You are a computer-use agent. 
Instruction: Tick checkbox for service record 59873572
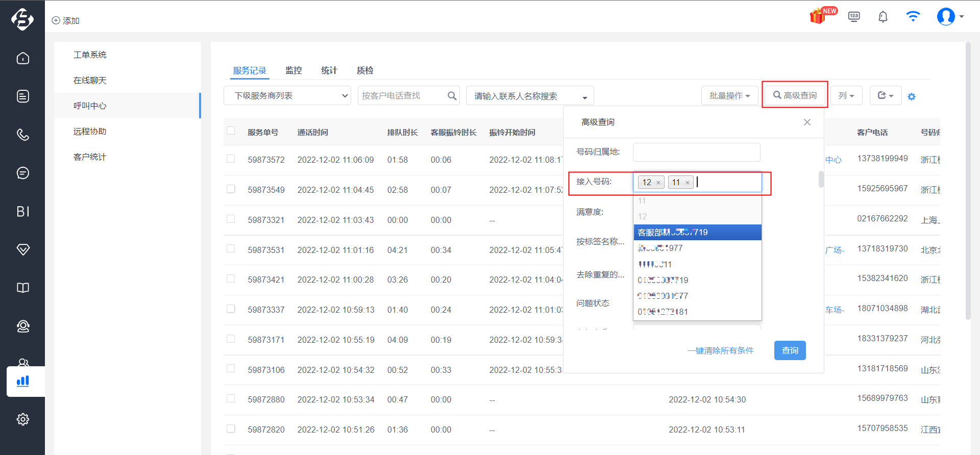[231, 159]
